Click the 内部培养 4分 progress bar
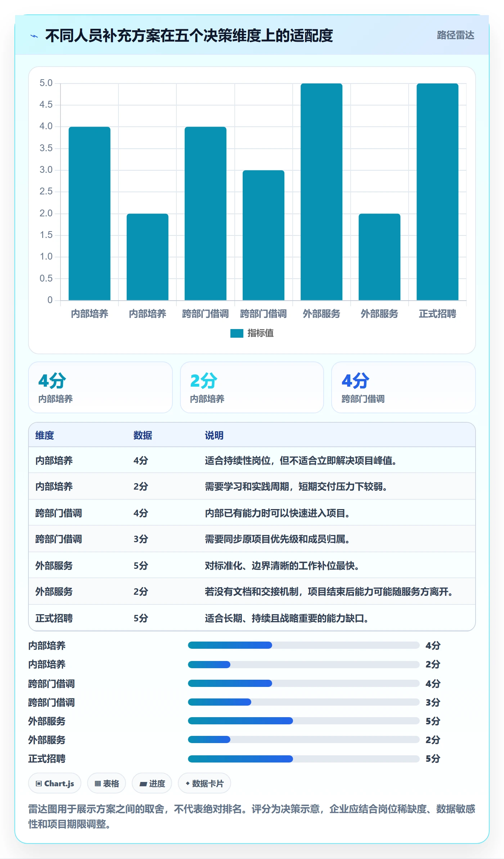 [303, 645]
